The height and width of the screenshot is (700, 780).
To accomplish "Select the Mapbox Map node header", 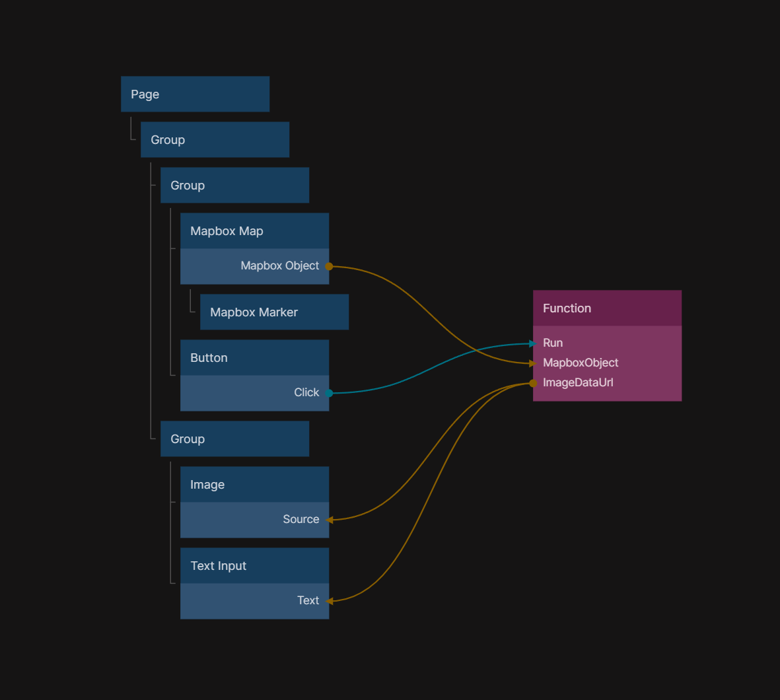I will (x=254, y=231).
